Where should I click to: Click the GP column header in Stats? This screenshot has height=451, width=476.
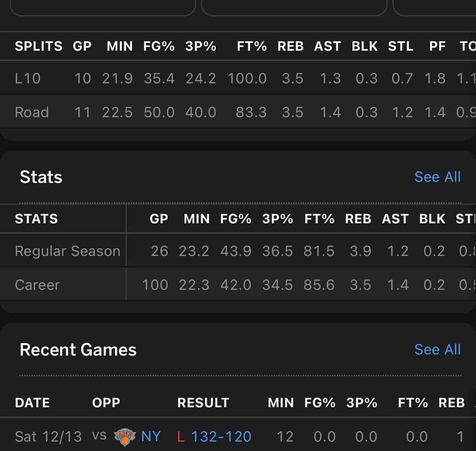click(x=159, y=219)
